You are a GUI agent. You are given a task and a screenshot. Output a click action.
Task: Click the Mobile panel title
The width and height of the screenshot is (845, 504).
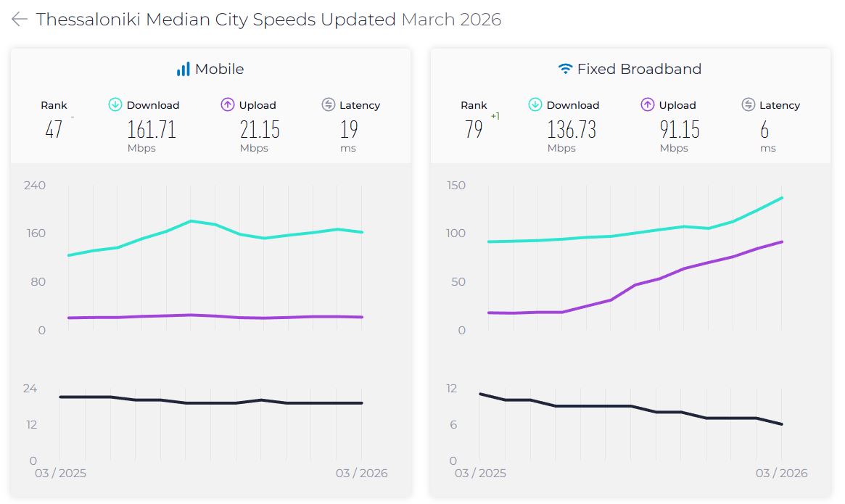(x=219, y=70)
